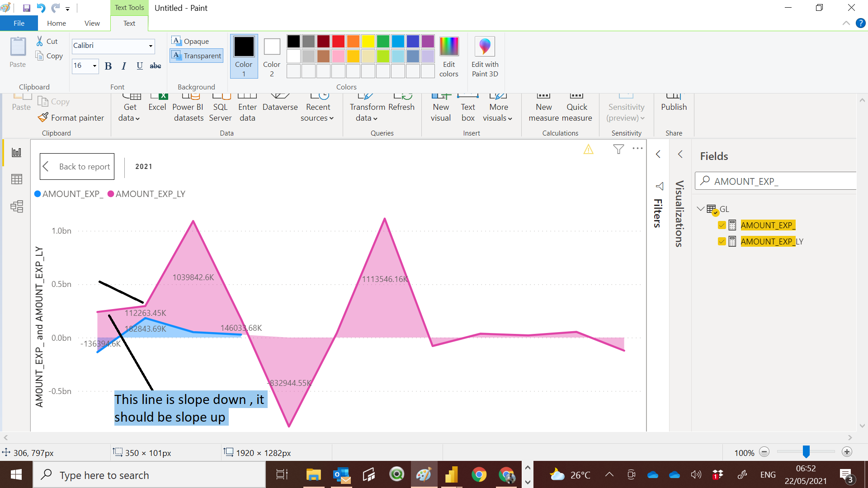This screenshot has height=488, width=868.
Task: Click Format painter in Power BI
Action: click(x=71, y=117)
